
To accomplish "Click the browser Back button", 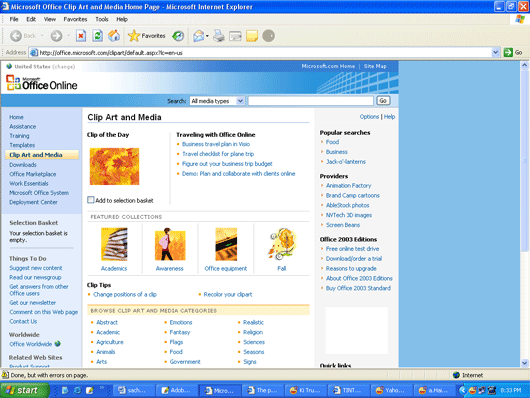I will (22, 36).
